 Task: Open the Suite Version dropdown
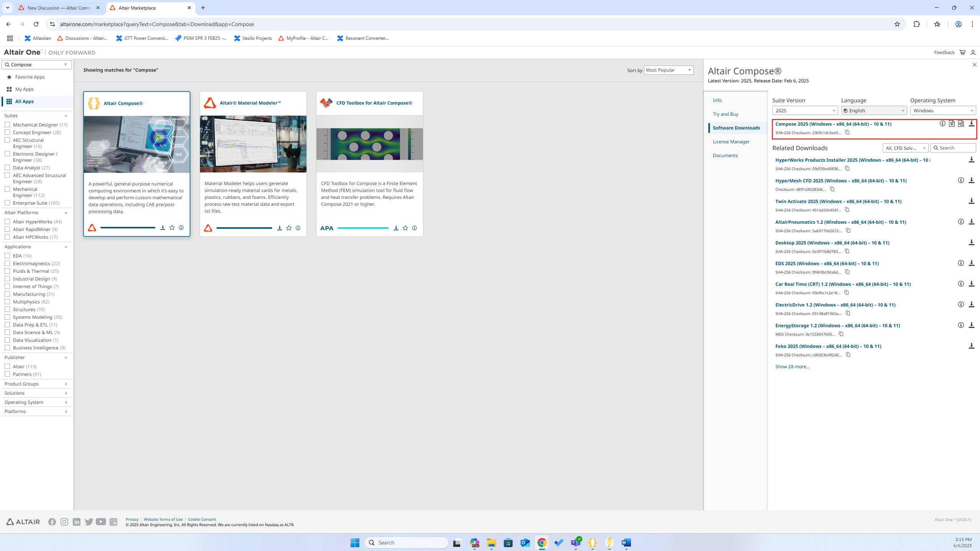[x=805, y=110]
